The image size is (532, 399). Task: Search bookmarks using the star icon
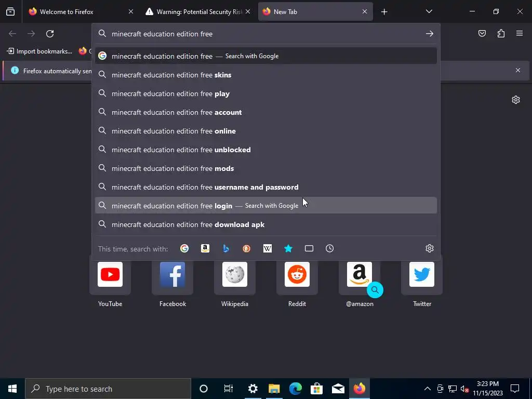288,248
